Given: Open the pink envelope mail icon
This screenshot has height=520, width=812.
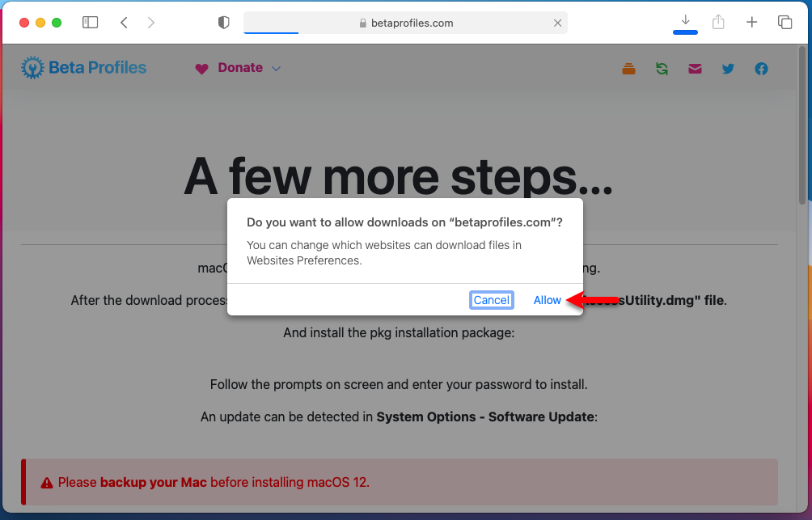Looking at the screenshot, I should coord(695,69).
